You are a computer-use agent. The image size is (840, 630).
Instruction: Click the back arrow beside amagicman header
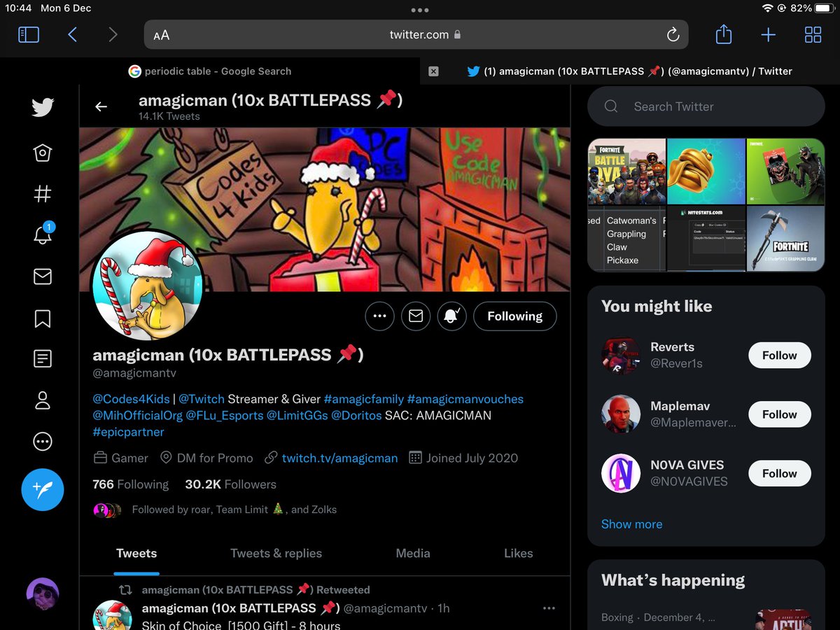pyautogui.click(x=101, y=106)
